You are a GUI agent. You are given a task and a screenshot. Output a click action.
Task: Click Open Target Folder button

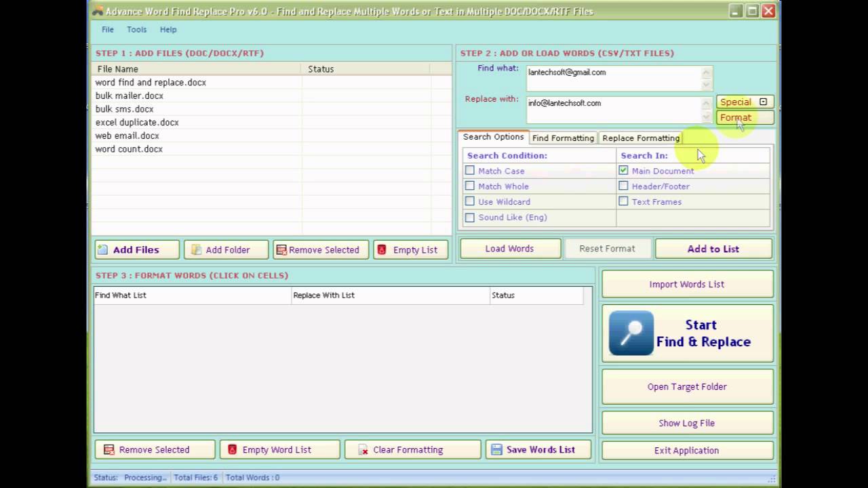[x=687, y=386]
